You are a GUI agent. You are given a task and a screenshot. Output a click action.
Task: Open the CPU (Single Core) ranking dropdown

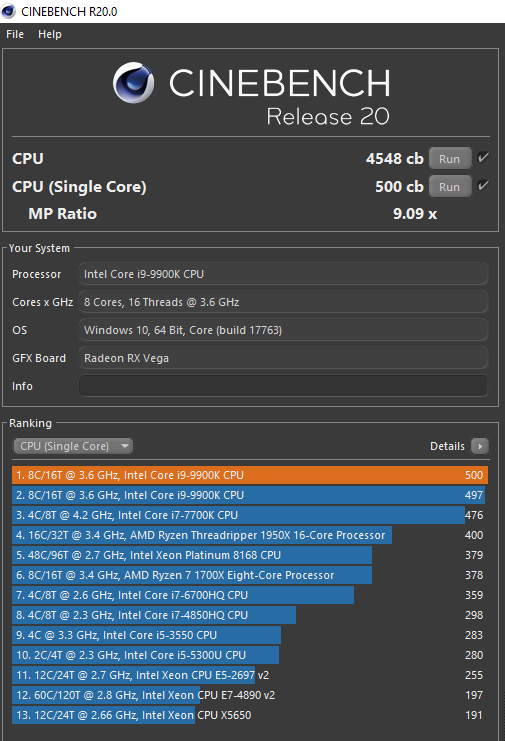pyautogui.click(x=73, y=446)
